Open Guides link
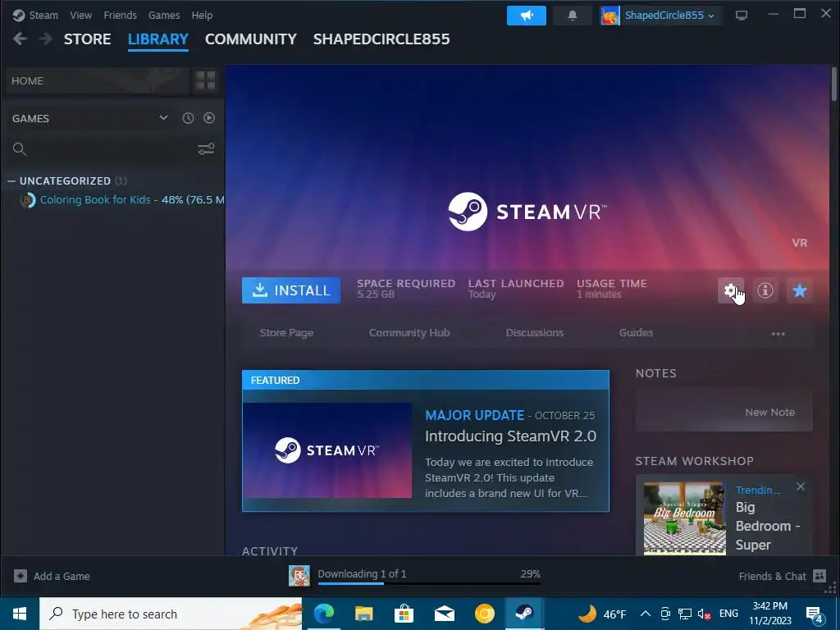This screenshot has width=840, height=630. click(x=636, y=333)
